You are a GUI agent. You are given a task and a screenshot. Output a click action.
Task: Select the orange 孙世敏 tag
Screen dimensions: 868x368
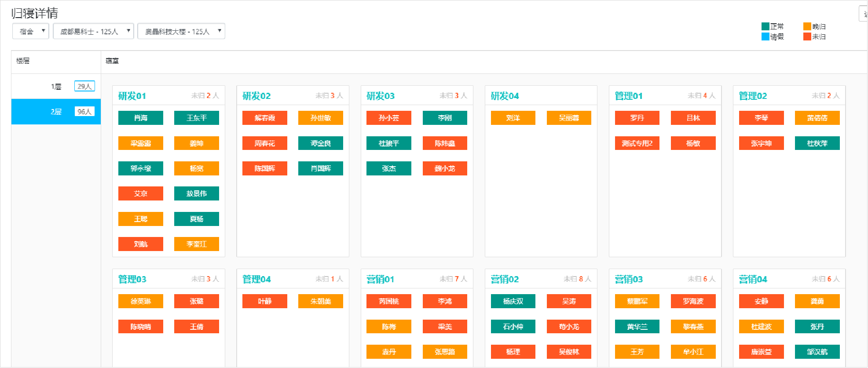320,118
